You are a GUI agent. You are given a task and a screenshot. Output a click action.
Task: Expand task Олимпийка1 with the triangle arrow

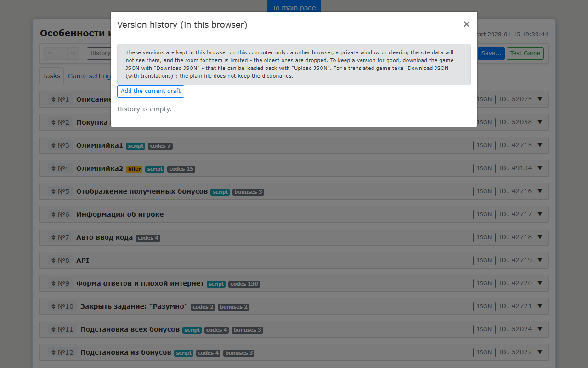tap(540, 145)
